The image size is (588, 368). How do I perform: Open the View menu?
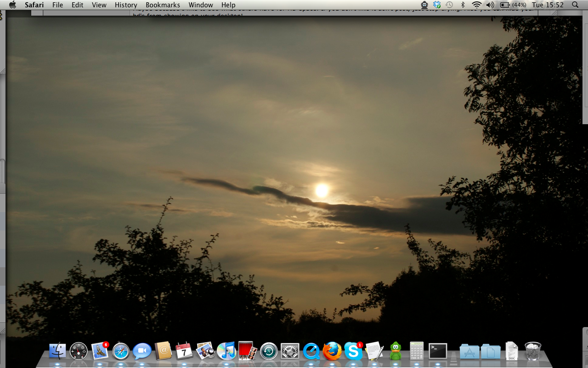[x=99, y=5]
